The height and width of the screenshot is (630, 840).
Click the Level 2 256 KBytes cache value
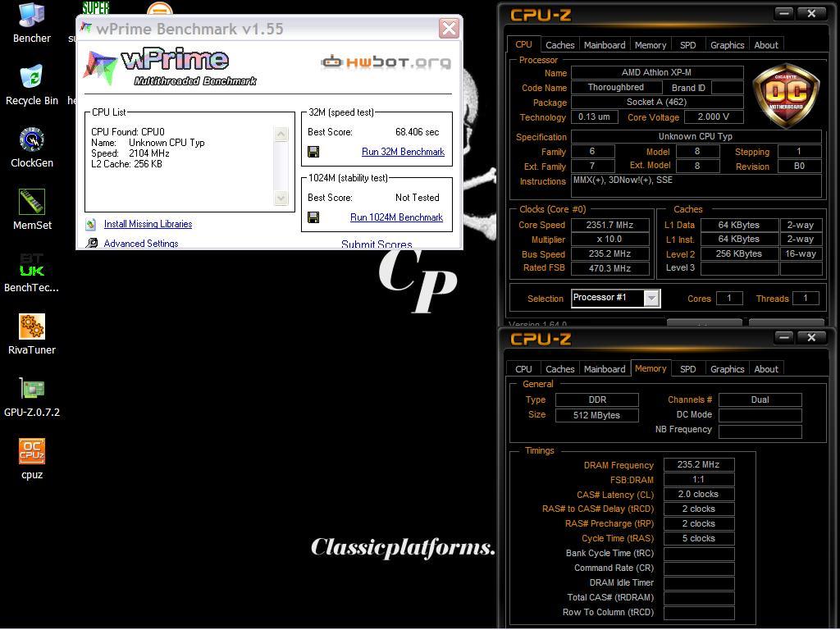coord(739,254)
